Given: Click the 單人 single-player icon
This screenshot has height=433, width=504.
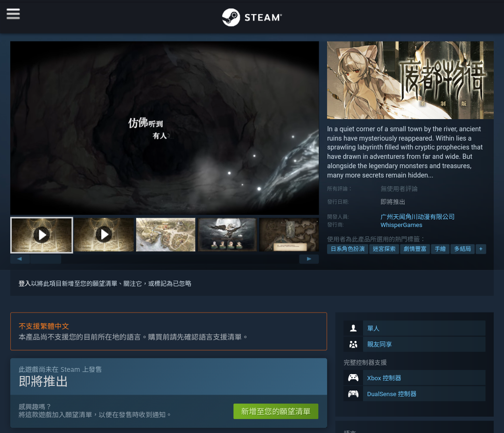Looking at the screenshot, I should tap(353, 328).
